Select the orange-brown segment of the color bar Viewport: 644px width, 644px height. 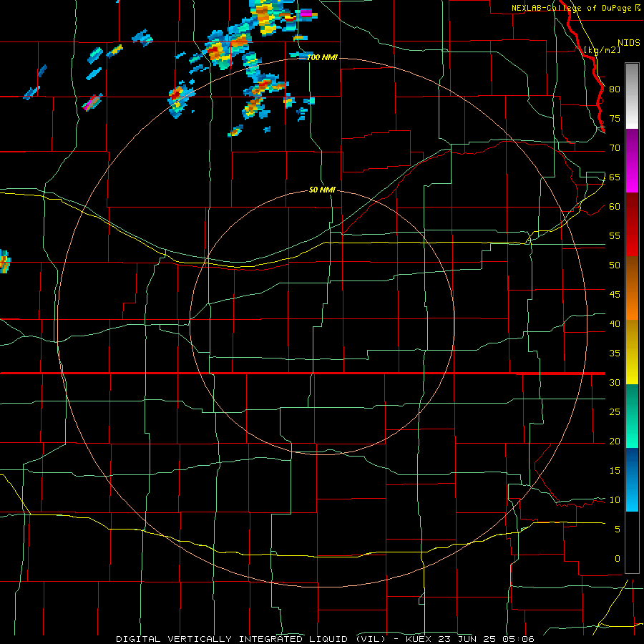click(x=632, y=288)
